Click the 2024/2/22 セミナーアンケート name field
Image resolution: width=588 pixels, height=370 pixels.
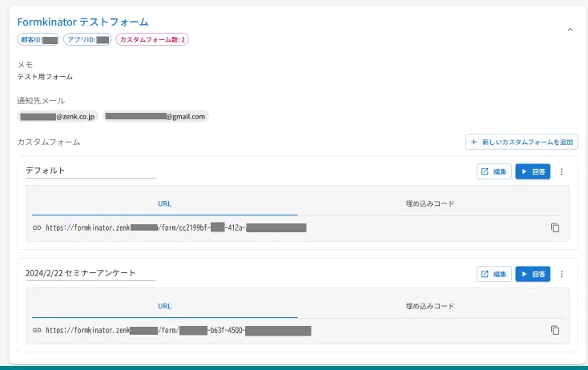[90, 273]
